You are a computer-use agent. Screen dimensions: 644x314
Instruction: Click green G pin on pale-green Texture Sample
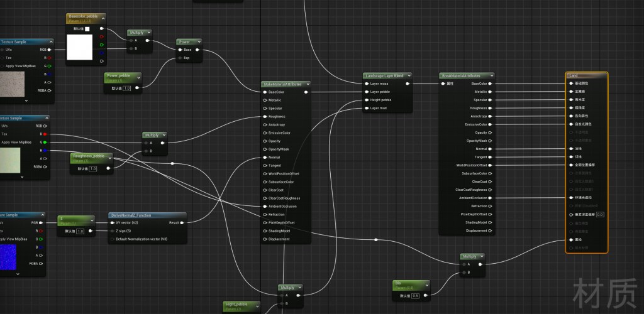coord(45,143)
